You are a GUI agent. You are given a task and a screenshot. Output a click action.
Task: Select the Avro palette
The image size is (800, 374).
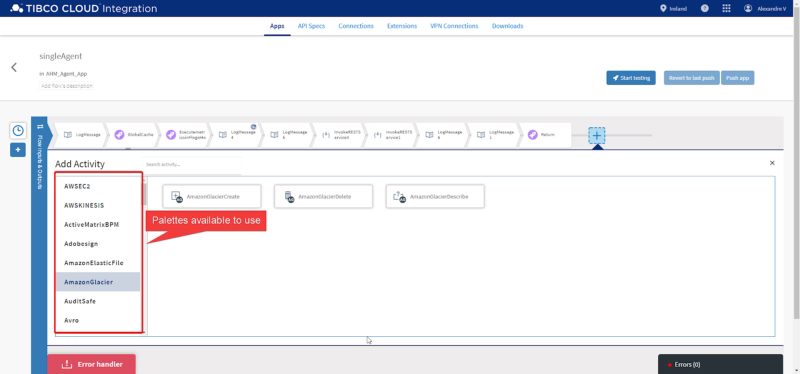click(98, 320)
